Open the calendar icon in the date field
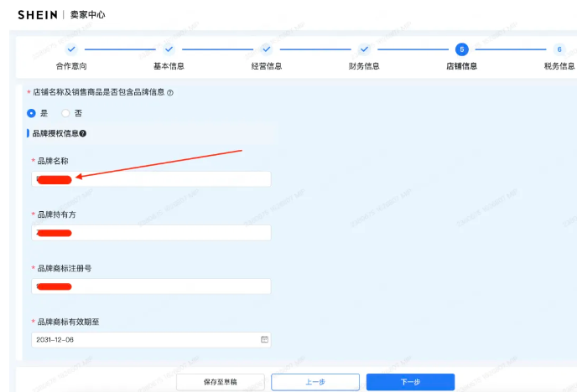 coord(264,339)
